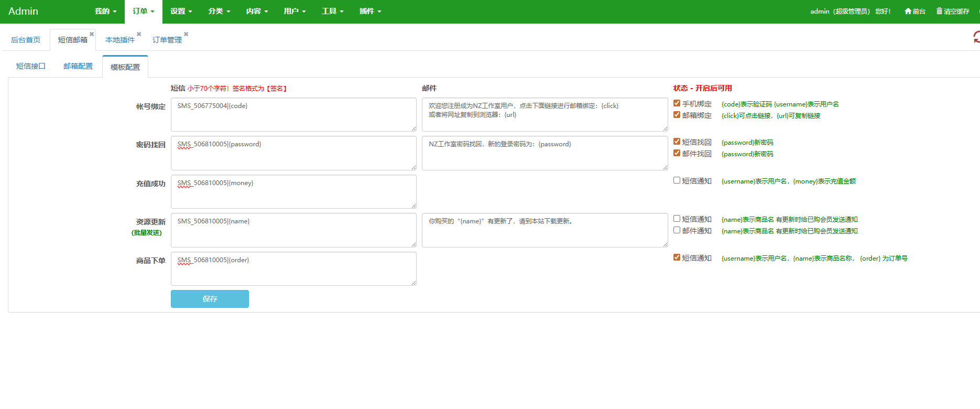Image resolution: width=980 pixels, height=409 pixels.
Task: Switch to the 订单管理 tab
Action: 167,40
